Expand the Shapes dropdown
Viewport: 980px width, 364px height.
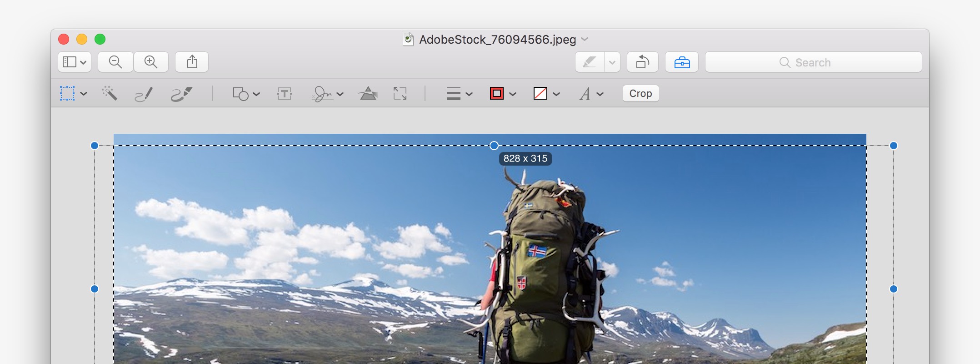[246, 94]
